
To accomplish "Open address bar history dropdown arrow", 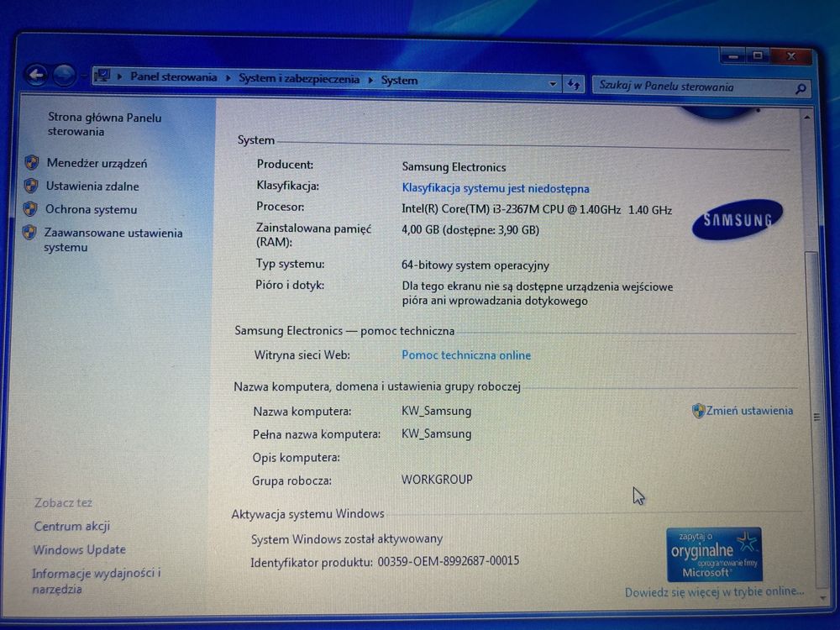I will pos(553,83).
